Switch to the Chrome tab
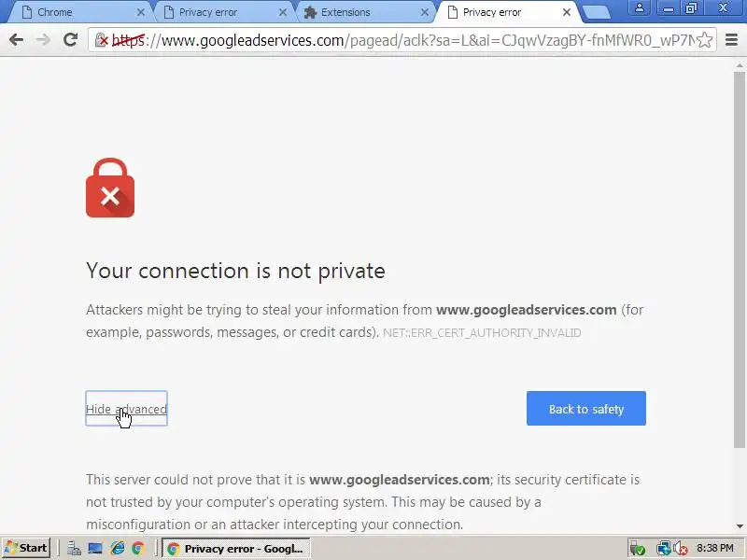The image size is (747, 560). click(x=55, y=12)
